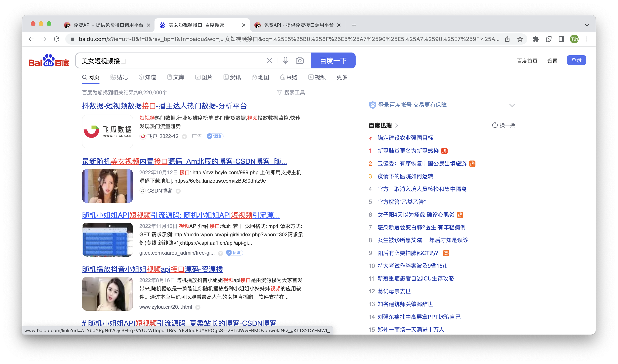Viewport: 618px width, 364px height.
Task: Open 随机小姐姐API短视频引流源码 gitee result
Action: [x=181, y=215]
